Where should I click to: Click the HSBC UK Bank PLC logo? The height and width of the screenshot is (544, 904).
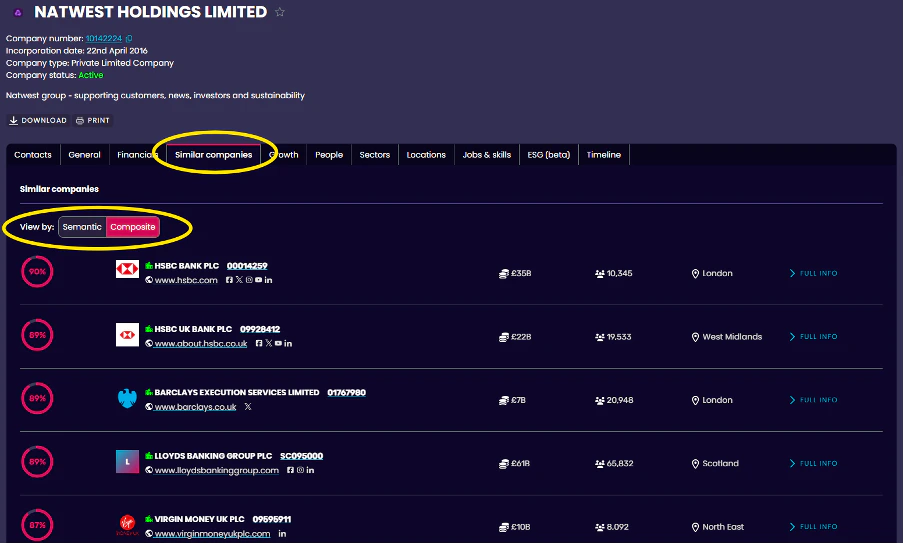click(x=127, y=335)
